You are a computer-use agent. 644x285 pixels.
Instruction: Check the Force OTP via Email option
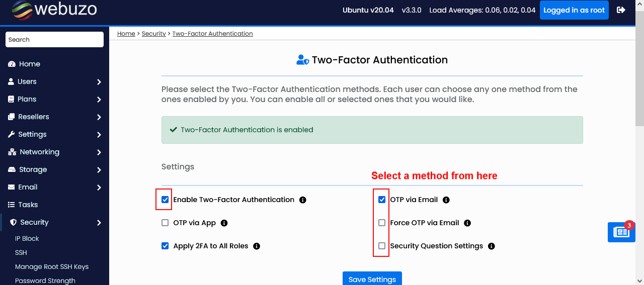(382, 223)
